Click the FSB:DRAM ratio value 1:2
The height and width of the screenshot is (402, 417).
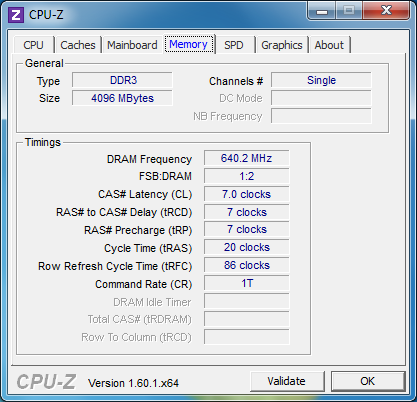tap(247, 176)
